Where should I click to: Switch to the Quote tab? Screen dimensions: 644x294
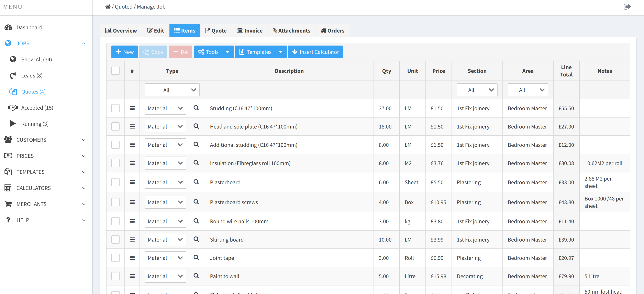pyautogui.click(x=216, y=30)
